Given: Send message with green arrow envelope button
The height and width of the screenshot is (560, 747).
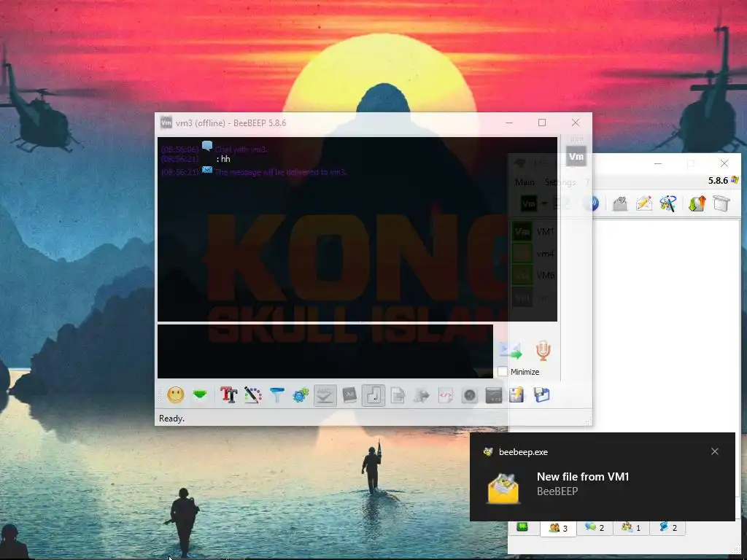Looking at the screenshot, I should (x=511, y=351).
